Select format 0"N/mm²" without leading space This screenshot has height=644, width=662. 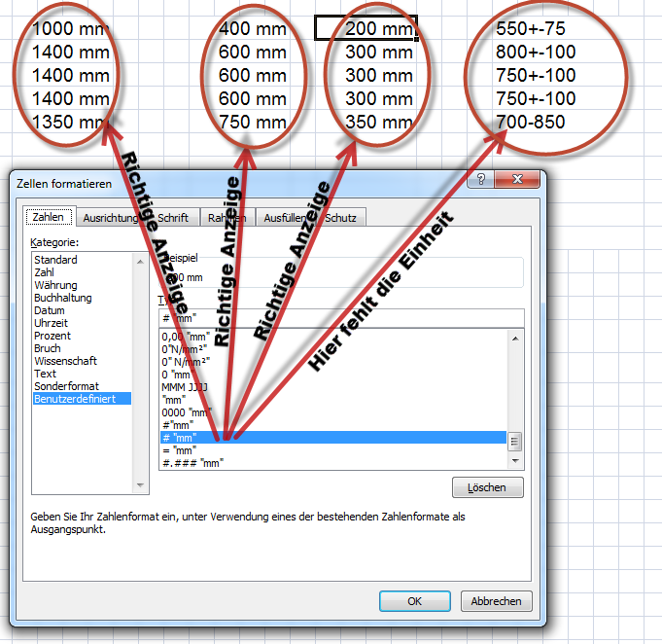click(x=333, y=349)
